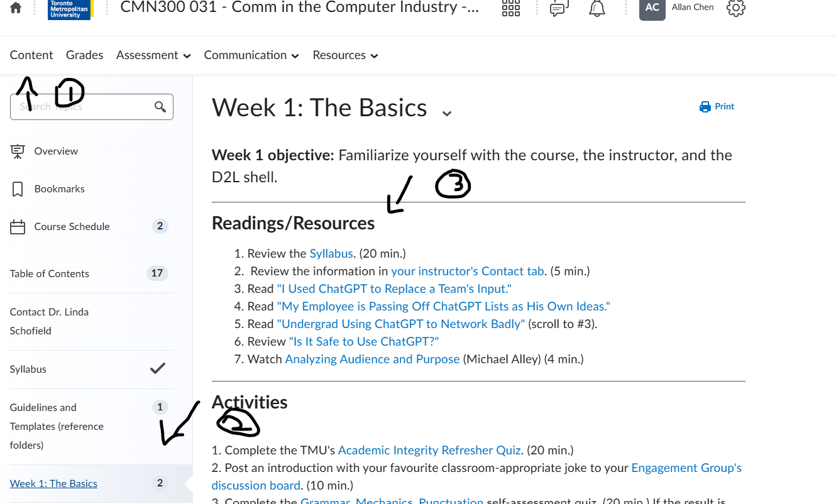Open message alerts chat icon
The width and height of the screenshot is (836, 504).
pyautogui.click(x=558, y=8)
